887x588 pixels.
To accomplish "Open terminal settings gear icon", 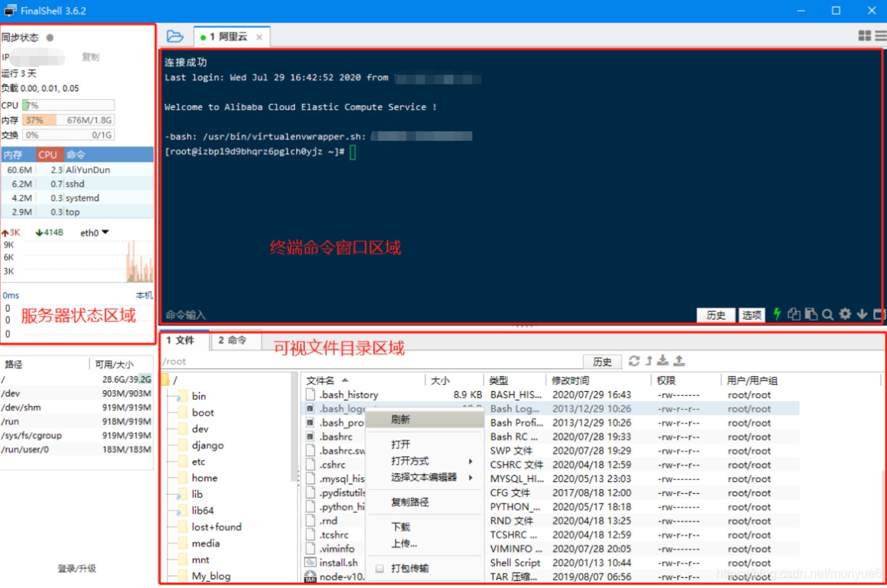I will click(845, 314).
